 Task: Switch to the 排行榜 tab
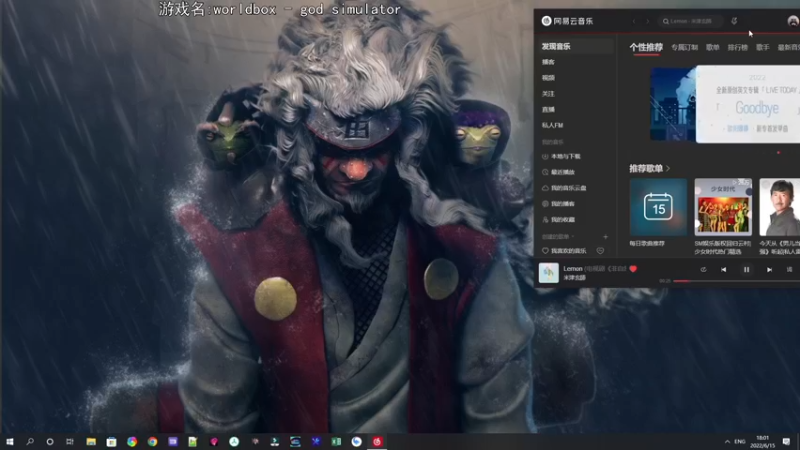click(x=738, y=47)
